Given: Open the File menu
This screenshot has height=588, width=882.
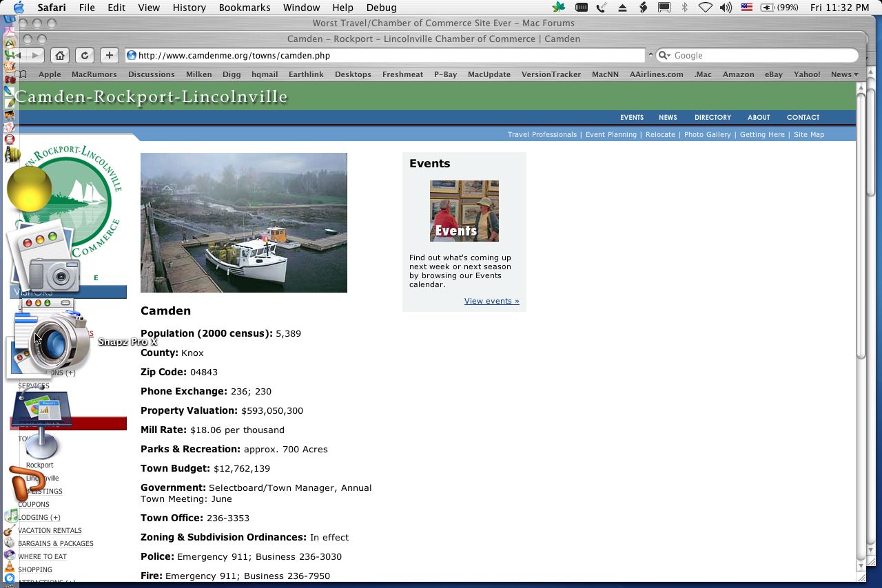Looking at the screenshot, I should pyautogui.click(x=87, y=8).
